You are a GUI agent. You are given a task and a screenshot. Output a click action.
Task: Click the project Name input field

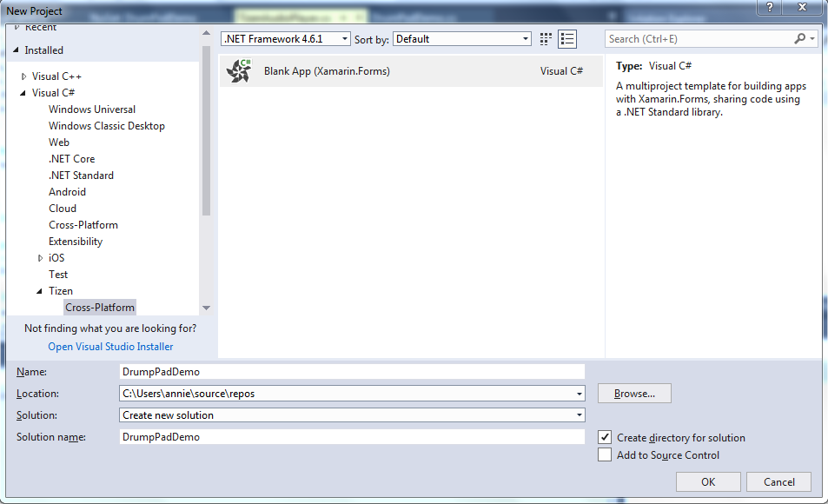[x=352, y=372]
